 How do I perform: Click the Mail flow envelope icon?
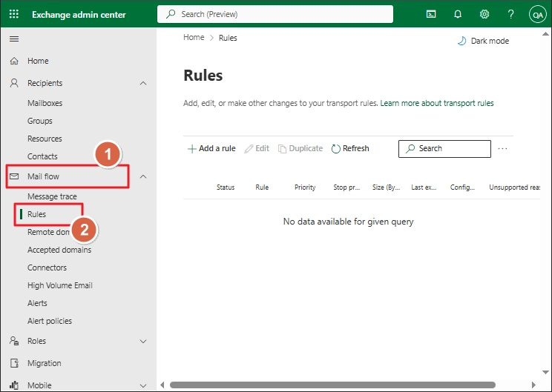click(14, 176)
